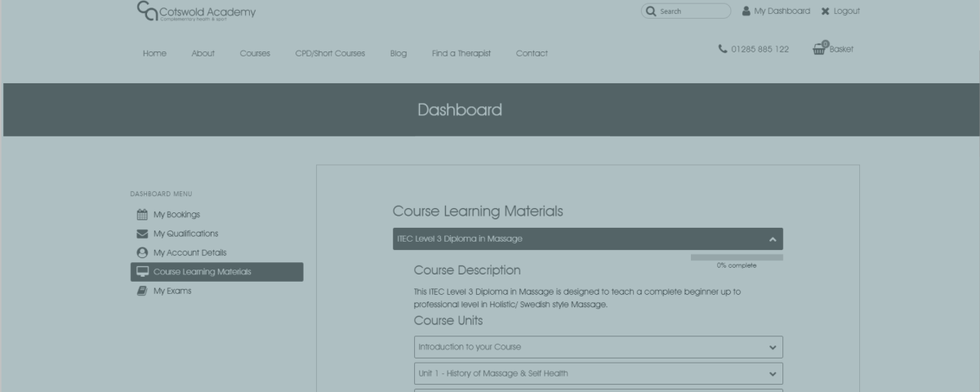Click the shopping basket icon

tap(819, 48)
